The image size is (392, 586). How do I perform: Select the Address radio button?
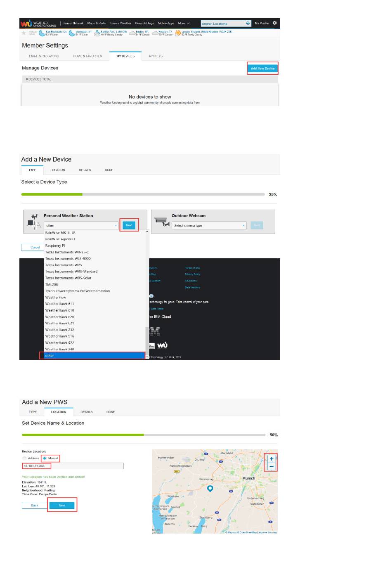(x=24, y=458)
